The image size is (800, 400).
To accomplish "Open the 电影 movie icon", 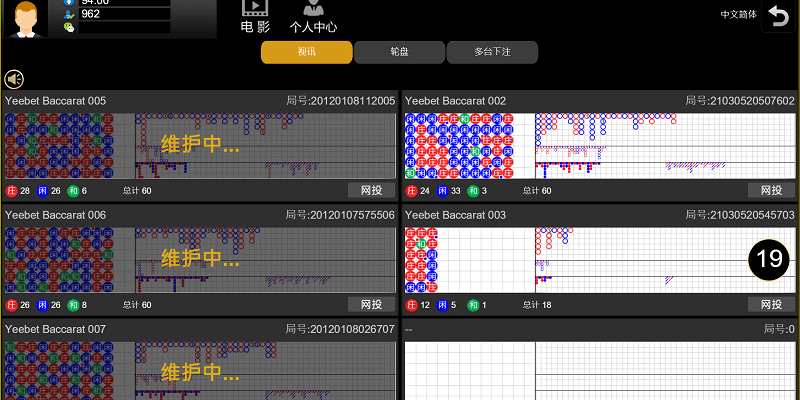I will point(255,16).
